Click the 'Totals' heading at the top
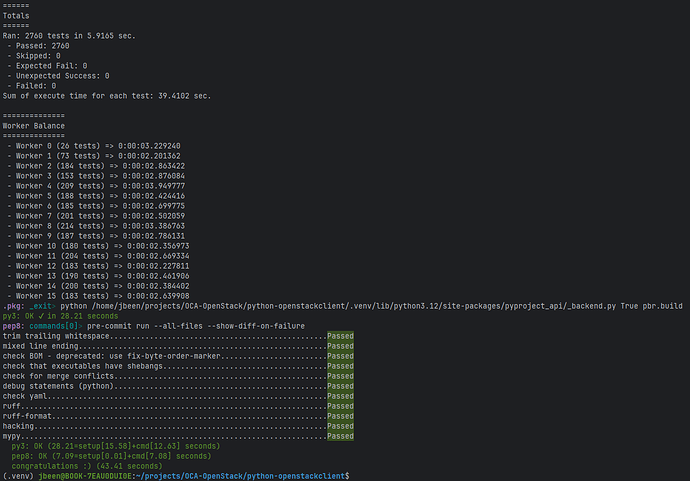Viewport: 690px width, 481px height. pyautogui.click(x=16, y=16)
